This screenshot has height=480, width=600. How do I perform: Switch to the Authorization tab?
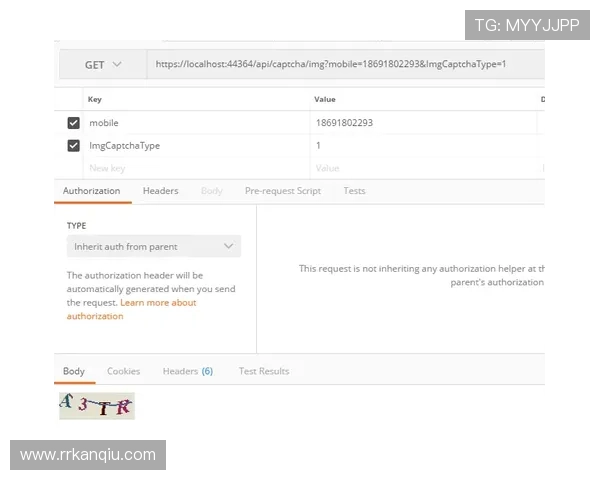point(91,191)
